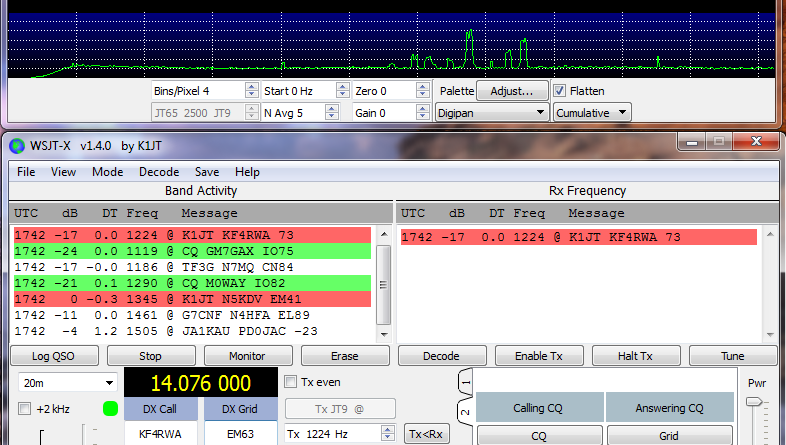Viewport: 786px width, 445px height.
Task: Click the Log QSO button
Action: coord(54,356)
